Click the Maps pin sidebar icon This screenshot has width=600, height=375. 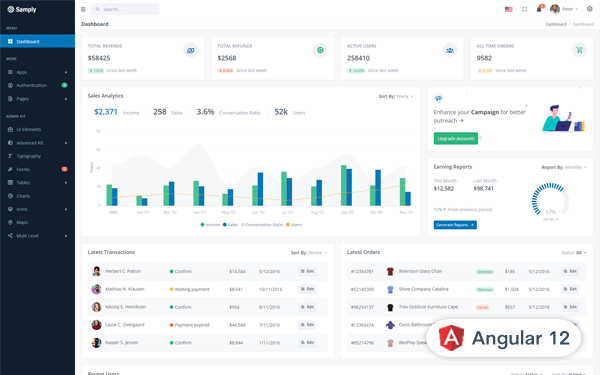coord(10,222)
